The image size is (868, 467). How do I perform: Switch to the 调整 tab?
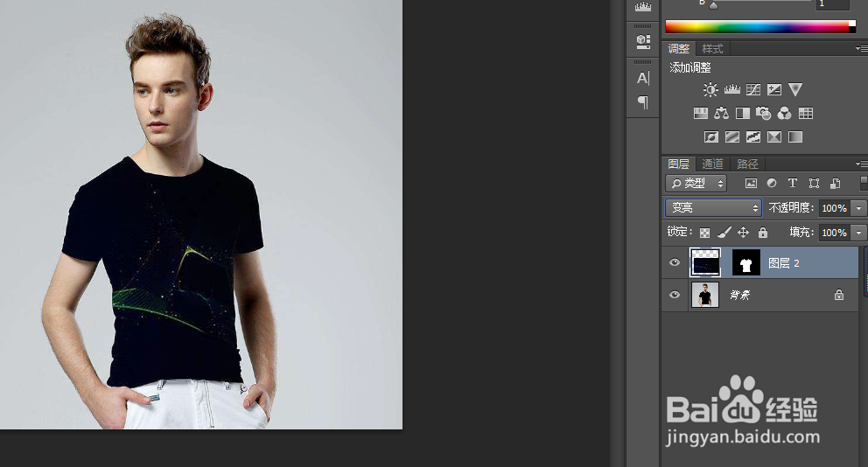(x=679, y=49)
